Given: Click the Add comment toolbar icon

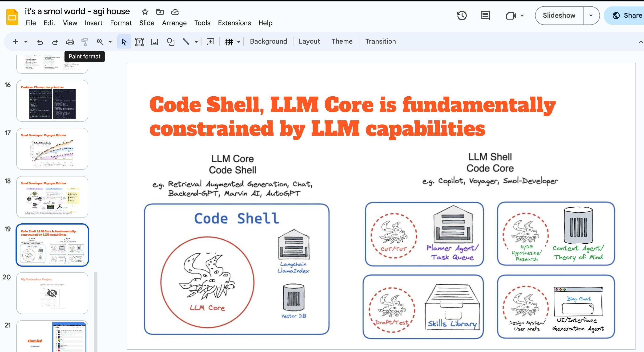Looking at the screenshot, I should tap(210, 41).
